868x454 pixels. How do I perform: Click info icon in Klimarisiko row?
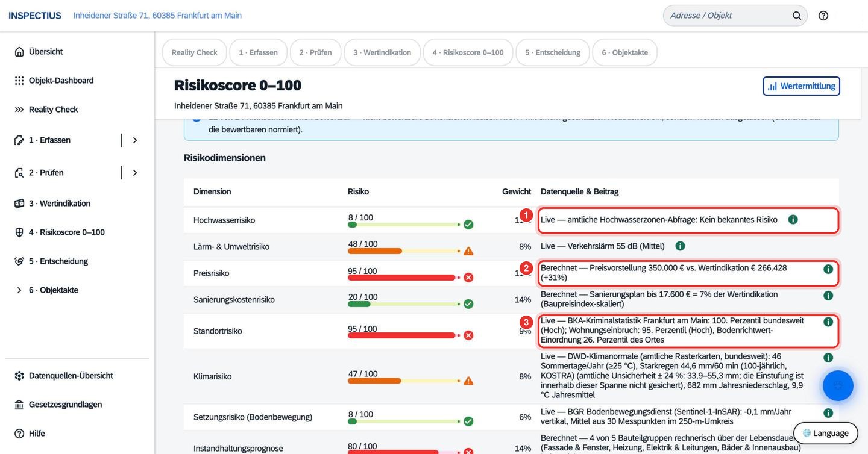click(x=828, y=358)
